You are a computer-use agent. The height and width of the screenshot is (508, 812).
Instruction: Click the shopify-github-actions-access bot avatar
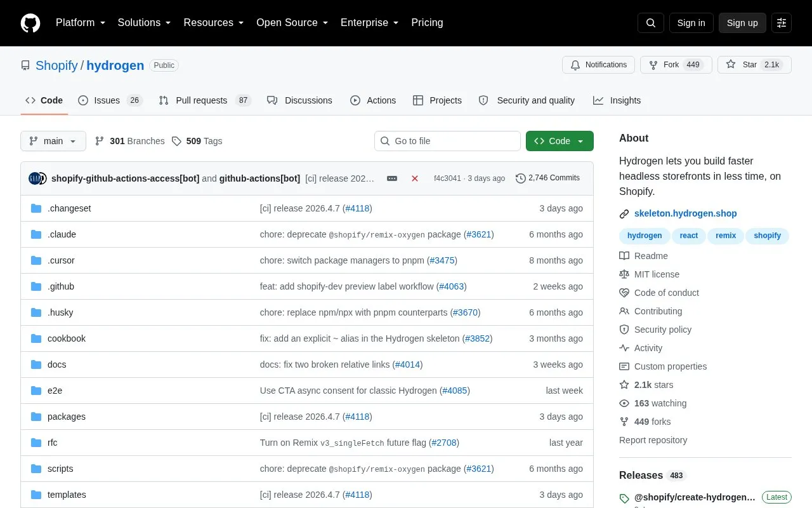coord(34,178)
